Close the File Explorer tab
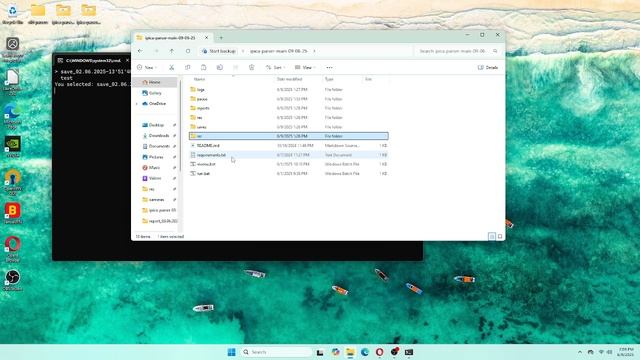The image size is (640, 360). pos(207,38)
